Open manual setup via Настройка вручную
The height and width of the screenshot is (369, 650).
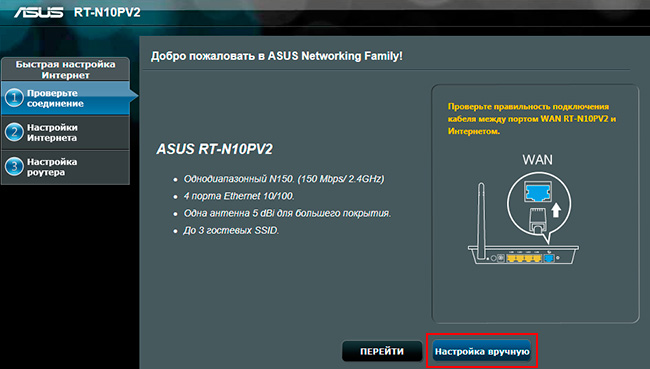tap(482, 351)
